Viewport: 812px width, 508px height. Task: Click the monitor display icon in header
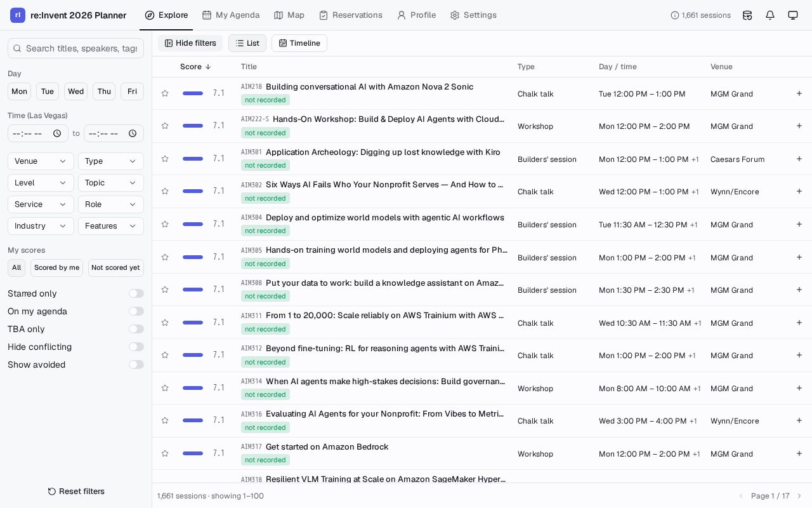coord(793,15)
